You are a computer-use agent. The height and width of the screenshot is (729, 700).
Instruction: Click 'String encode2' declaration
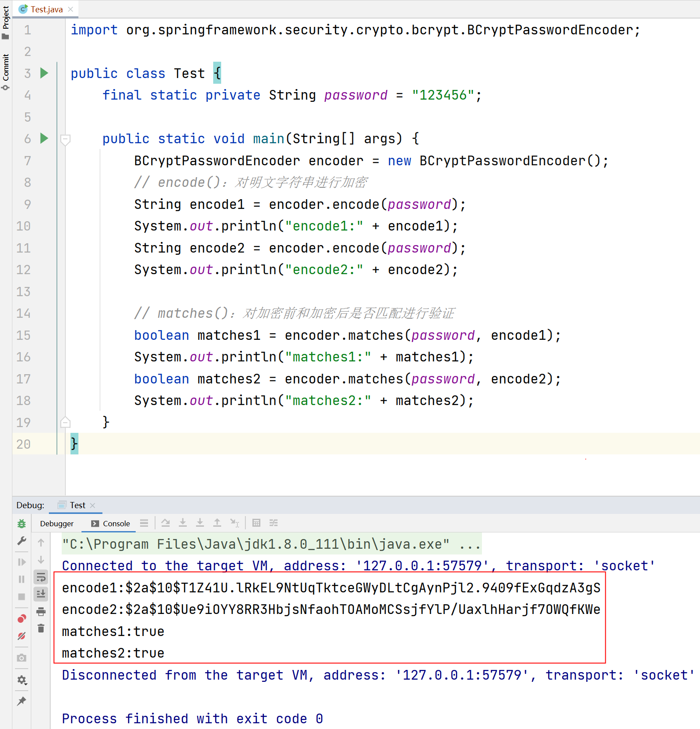point(189,248)
